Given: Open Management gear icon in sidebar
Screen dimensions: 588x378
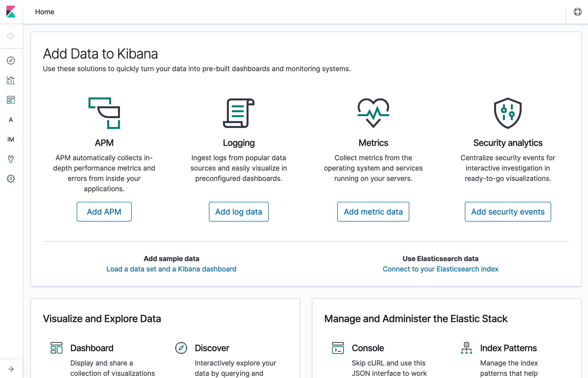Looking at the screenshot, I should [x=11, y=179].
